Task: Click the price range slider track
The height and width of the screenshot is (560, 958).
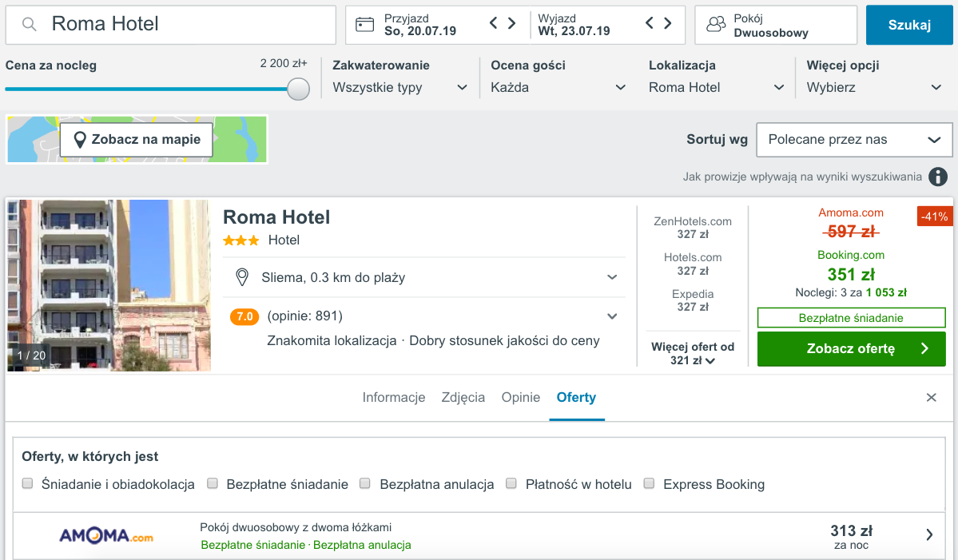Action: 147,89
